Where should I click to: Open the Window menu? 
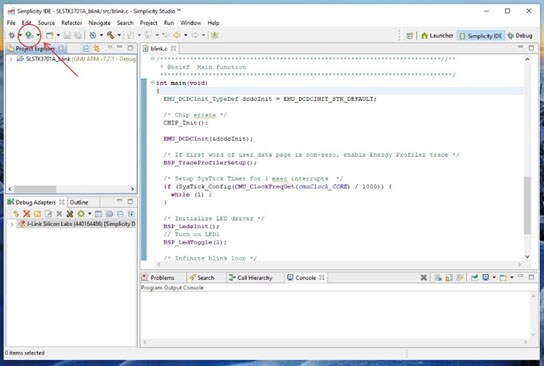click(x=190, y=23)
